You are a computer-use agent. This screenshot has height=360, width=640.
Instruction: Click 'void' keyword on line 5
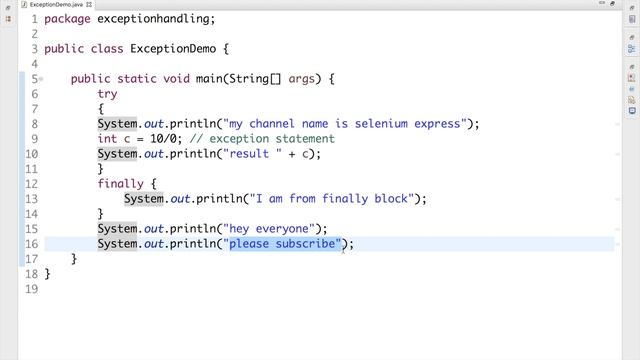pyautogui.click(x=176, y=78)
